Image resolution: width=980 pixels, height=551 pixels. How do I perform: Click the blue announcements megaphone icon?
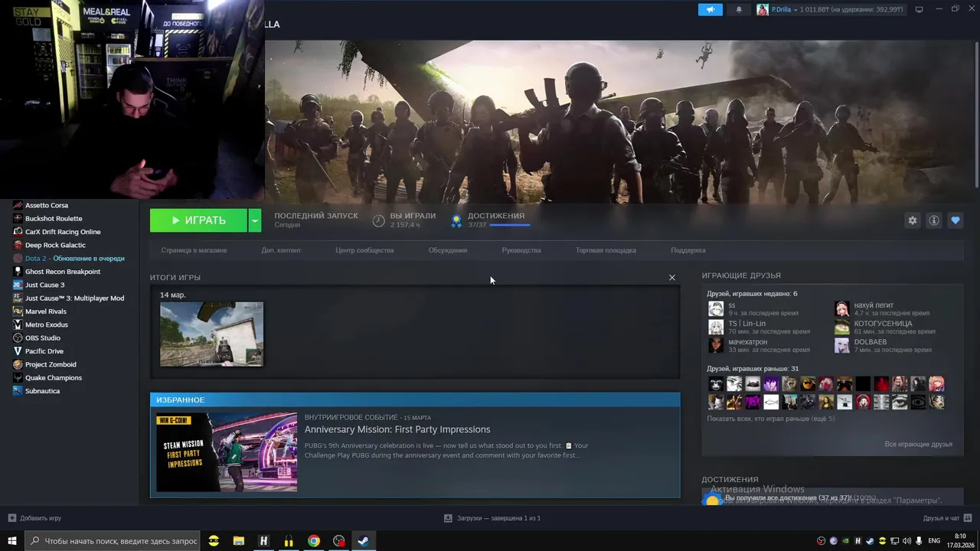710,10
